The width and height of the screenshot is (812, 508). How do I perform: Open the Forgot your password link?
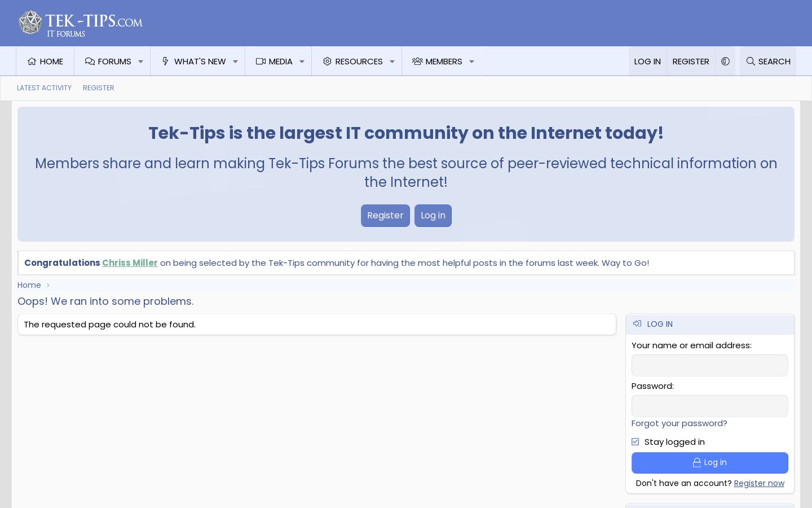click(679, 423)
